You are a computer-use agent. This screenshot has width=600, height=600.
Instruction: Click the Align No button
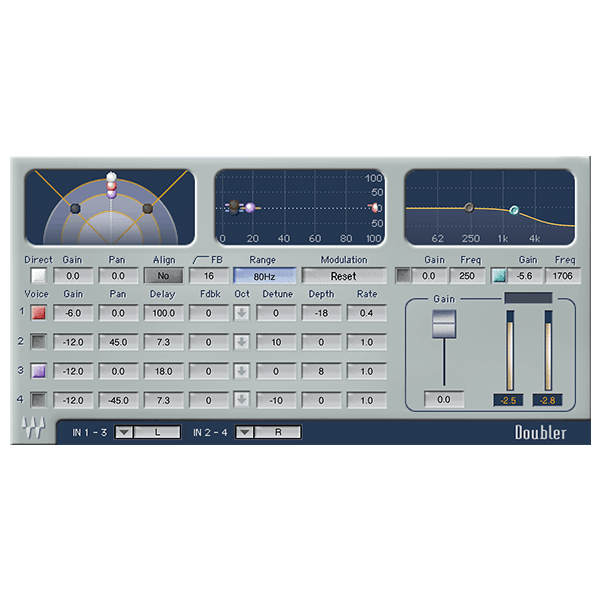point(161,276)
